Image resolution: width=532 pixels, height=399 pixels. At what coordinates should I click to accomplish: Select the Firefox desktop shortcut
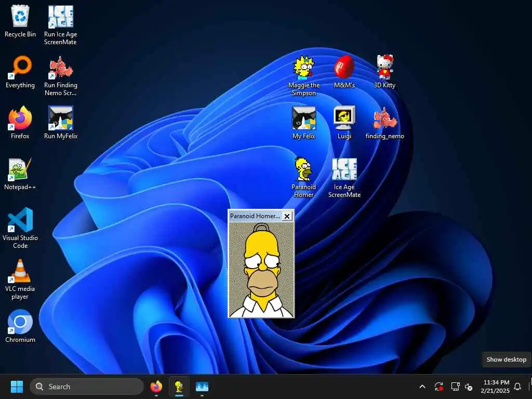20,123
